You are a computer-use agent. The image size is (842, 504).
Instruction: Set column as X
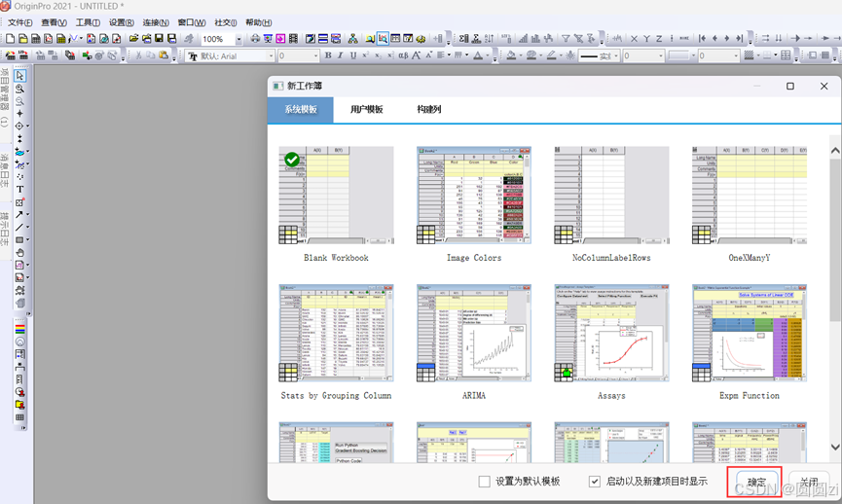pos(635,39)
